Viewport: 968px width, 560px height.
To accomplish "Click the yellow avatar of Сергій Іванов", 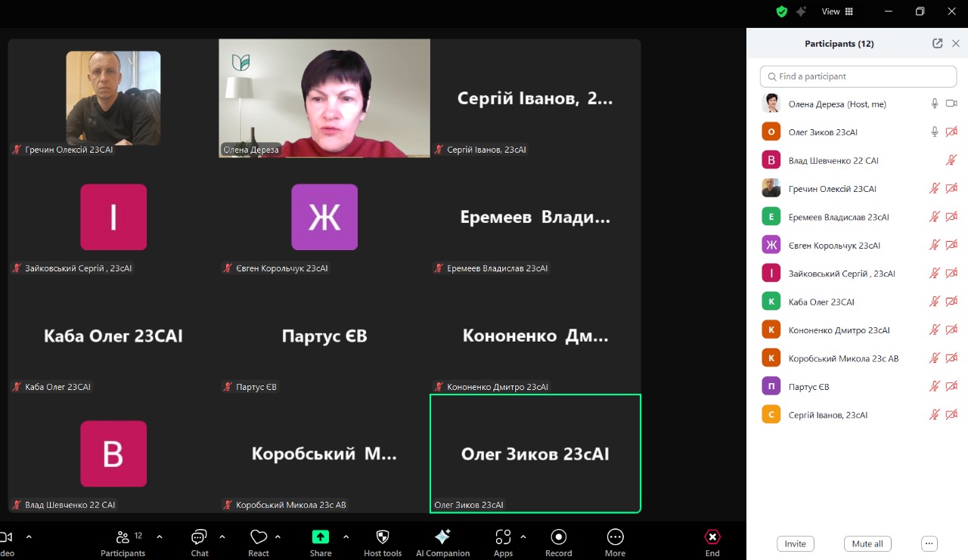I will click(x=771, y=415).
